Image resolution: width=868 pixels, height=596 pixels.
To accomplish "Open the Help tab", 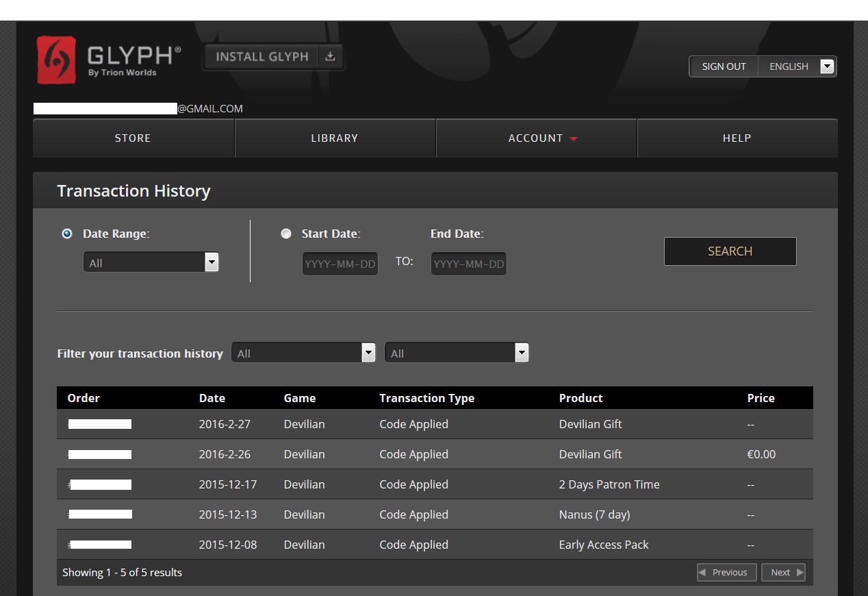I will [x=737, y=138].
